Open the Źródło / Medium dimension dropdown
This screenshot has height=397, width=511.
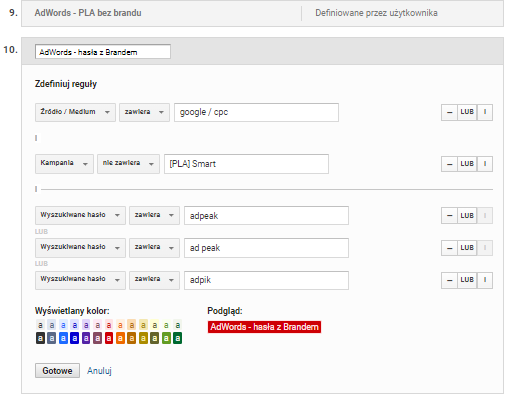click(x=75, y=112)
